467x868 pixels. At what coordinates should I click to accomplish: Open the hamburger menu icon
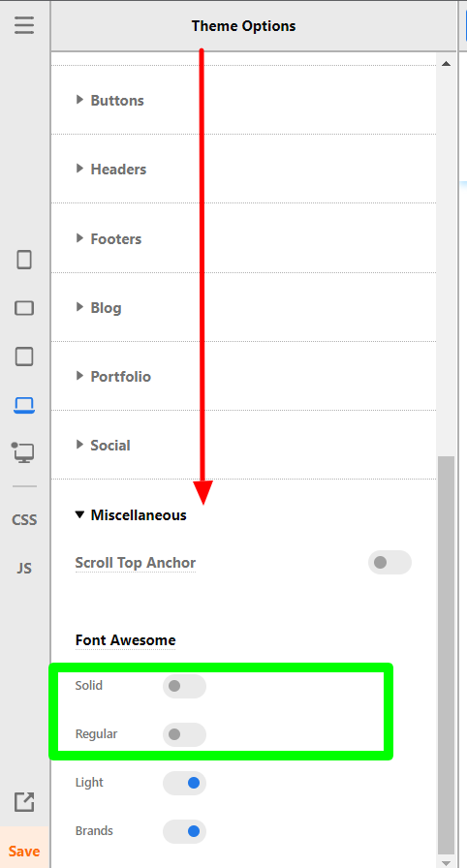coord(24,25)
